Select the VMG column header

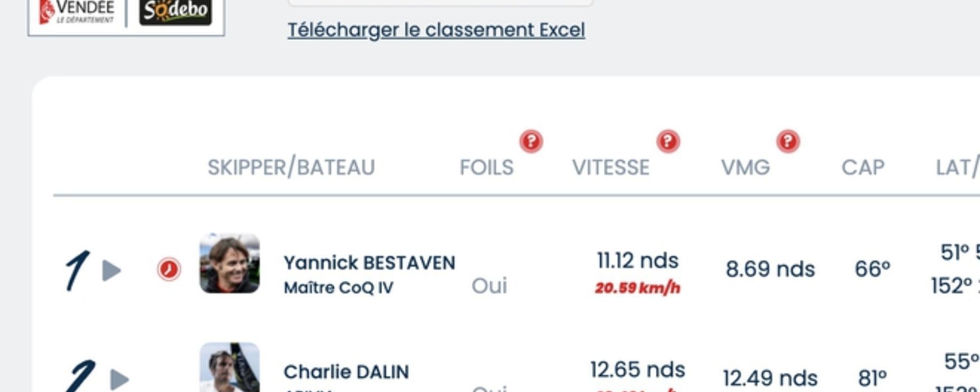coord(745,168)
